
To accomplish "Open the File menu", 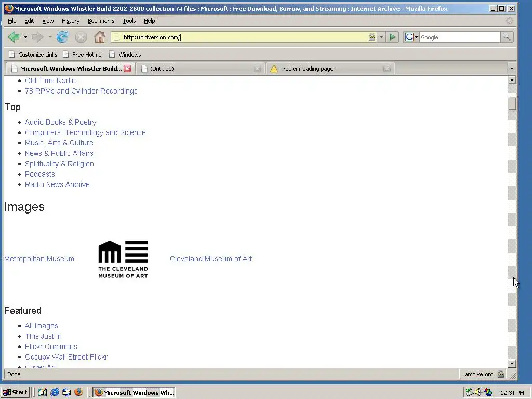I will pyautogui.click(x=12, y=21).
